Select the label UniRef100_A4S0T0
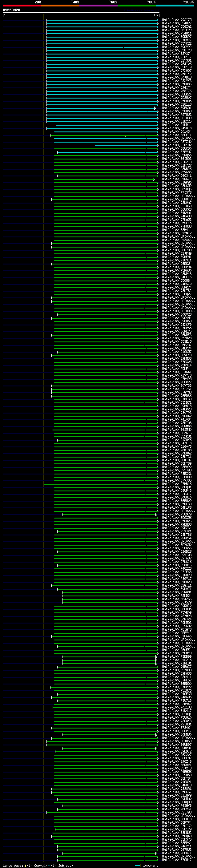Image resolution: width=197 pixels, height=868 pixels. pyautogui.click(x=177, y=128)
